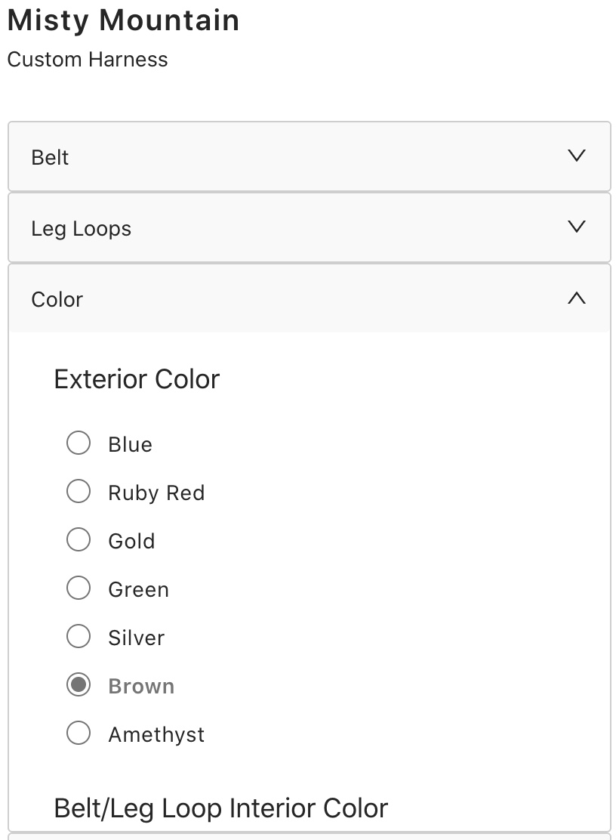This screenshot has height=840, width=616.
Task: Select Blue exterior color radio button
Action: 79,443
